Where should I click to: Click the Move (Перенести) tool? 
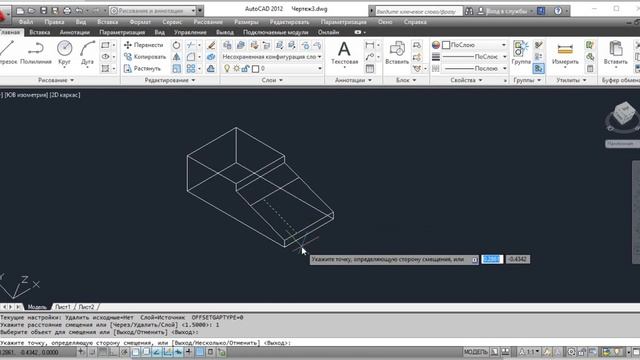[x=144, y=45]
